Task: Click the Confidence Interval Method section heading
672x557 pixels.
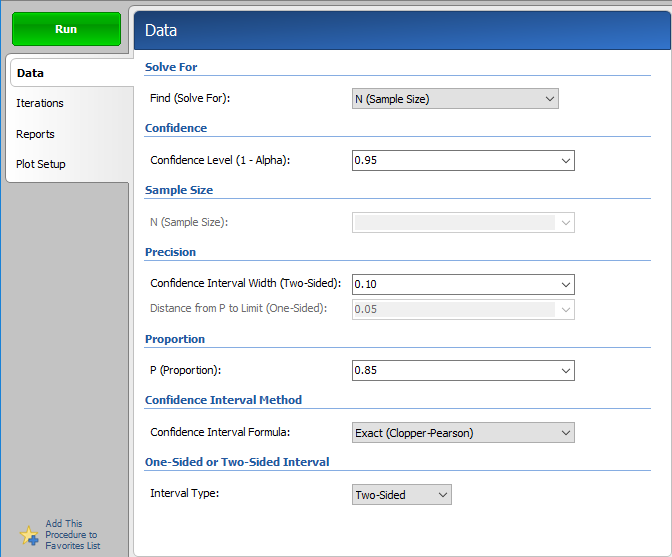Action: point(223,400)
